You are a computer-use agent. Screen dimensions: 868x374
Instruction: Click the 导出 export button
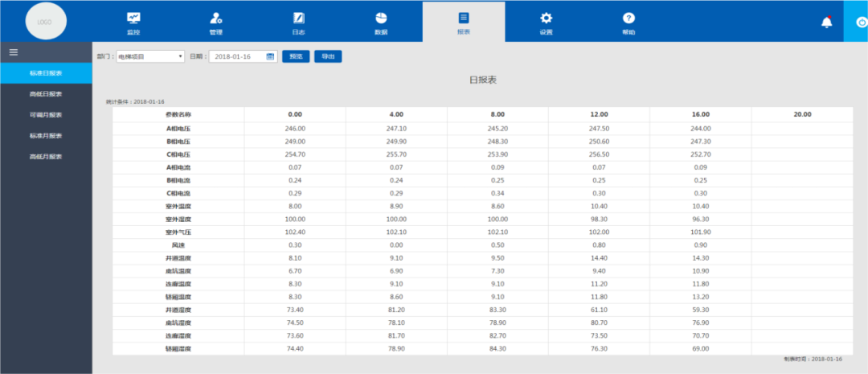tap(328, 56)
